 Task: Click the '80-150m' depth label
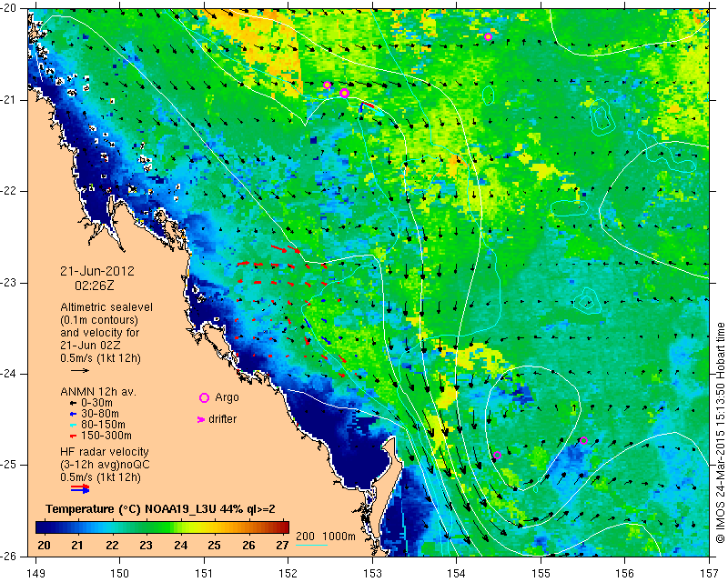103,424
